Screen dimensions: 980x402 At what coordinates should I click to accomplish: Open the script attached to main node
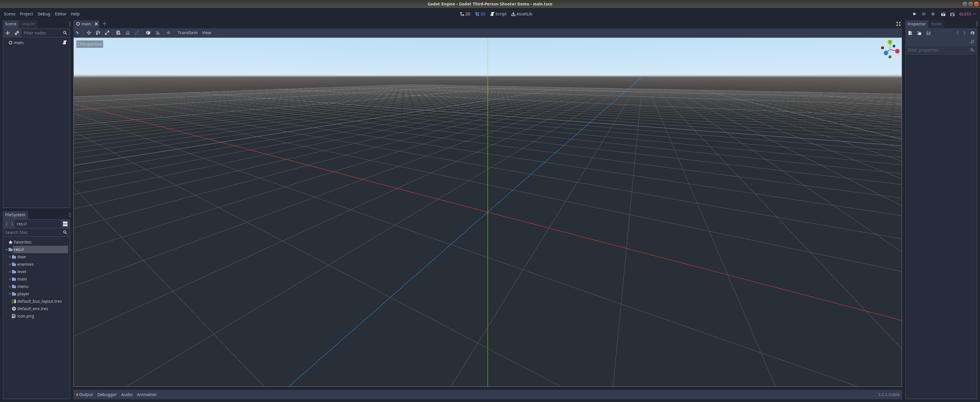65,43
